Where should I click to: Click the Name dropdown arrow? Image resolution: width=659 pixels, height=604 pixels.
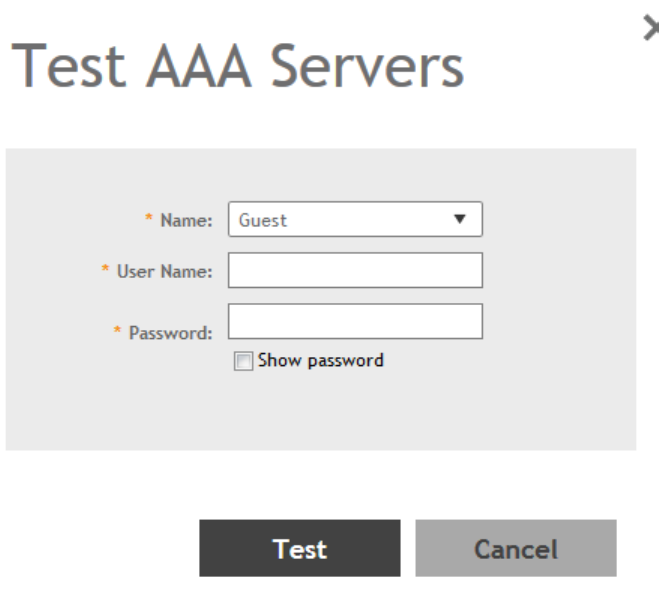coord(459,220)
